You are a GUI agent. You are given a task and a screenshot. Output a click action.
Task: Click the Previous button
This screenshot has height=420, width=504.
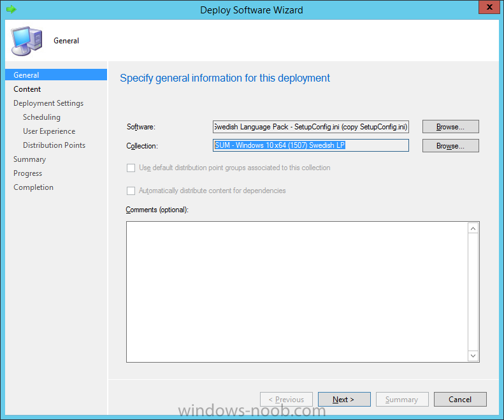286,400
